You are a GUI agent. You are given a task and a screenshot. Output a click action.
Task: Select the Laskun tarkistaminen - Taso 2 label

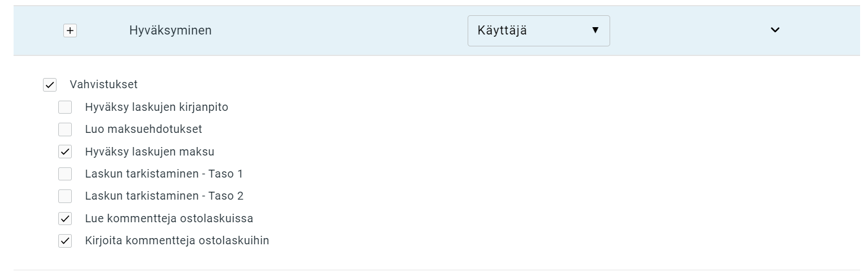(164, 196)
